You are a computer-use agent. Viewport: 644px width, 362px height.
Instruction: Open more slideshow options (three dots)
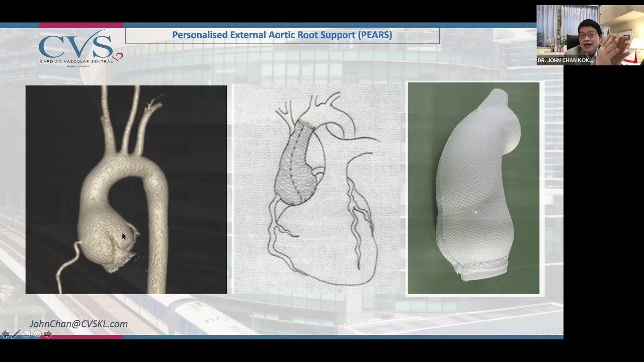click(38, 334)
